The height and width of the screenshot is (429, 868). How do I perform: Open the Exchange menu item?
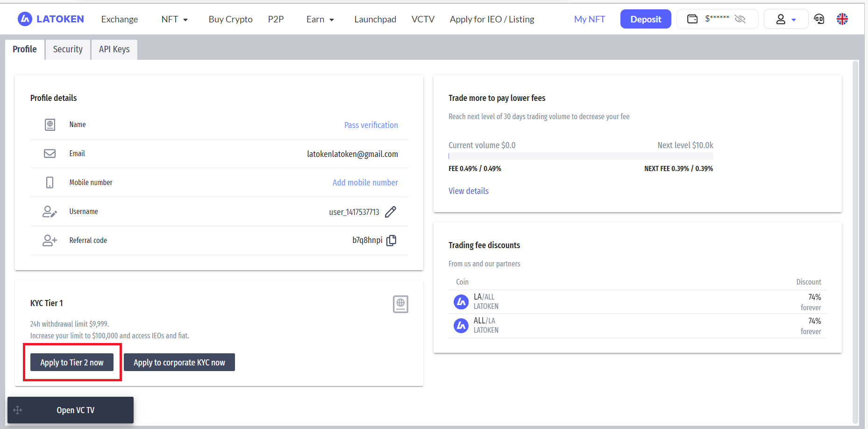(120, 20)
